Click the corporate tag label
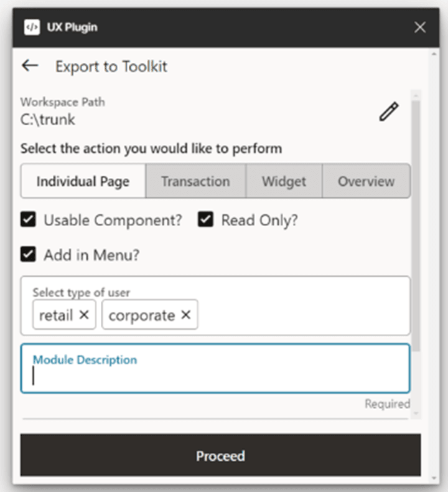Image resolution: width=448 pixels, height=492 pixels. click(x=142, y=315)
